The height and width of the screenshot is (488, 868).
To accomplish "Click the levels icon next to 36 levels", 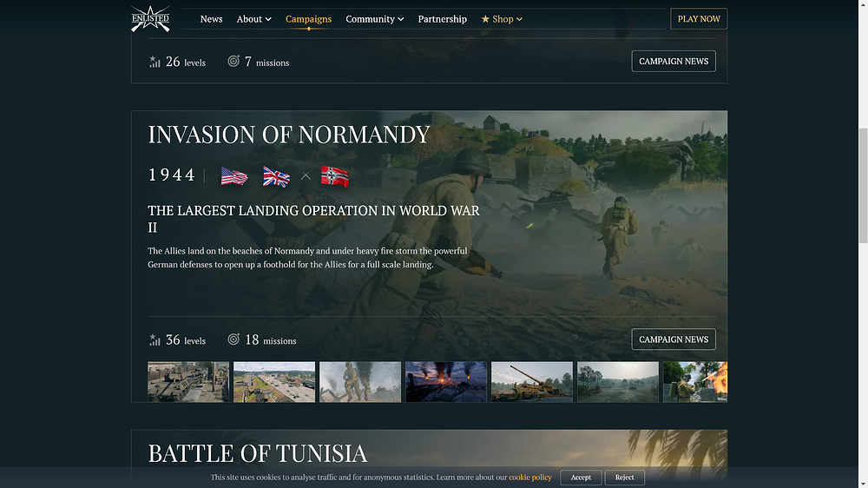I will (x=155, y=340).
